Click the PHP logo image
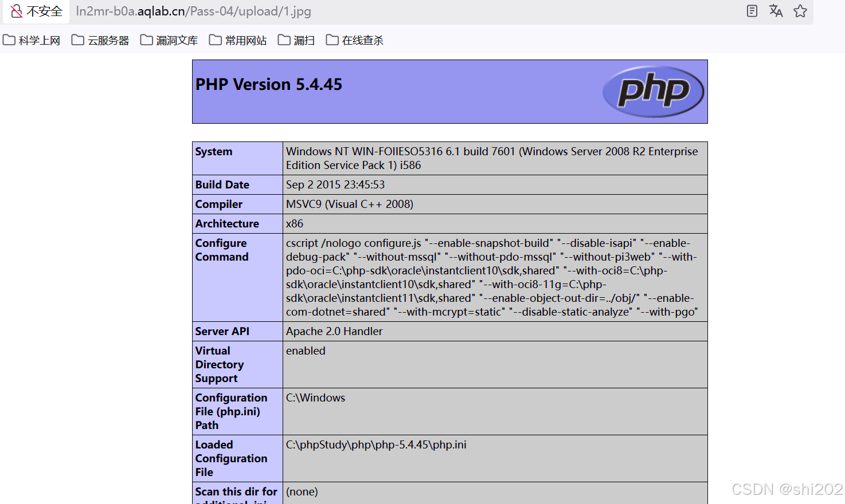The image size is (845, 504). coord(653,92)
